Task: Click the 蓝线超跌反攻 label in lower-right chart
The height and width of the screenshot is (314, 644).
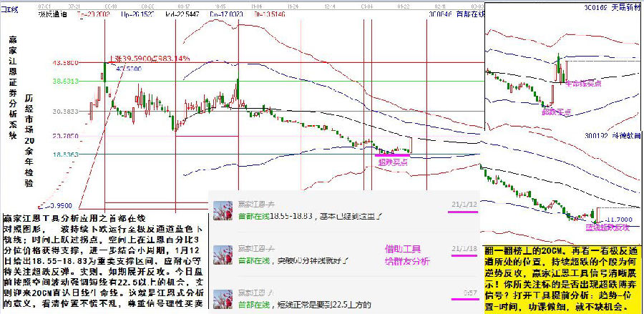Action: [608, 228]
